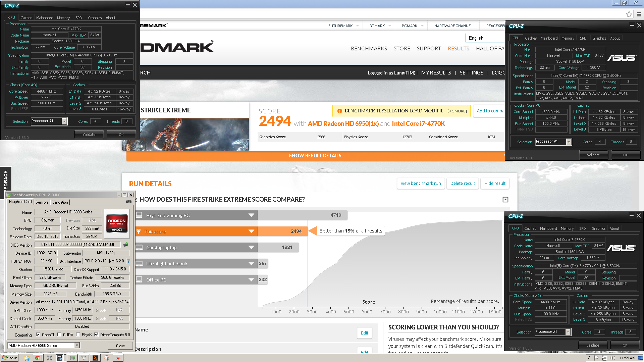Viewport: 644px width, 362px height.
Task: Open Windows Explorer from taskbar
Action: click(x=27, y=358)
